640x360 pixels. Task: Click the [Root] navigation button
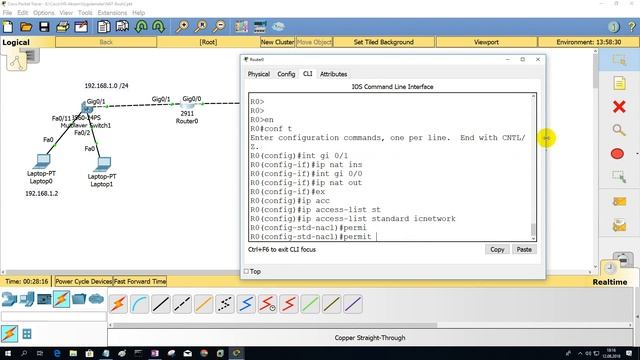[208, 42]
